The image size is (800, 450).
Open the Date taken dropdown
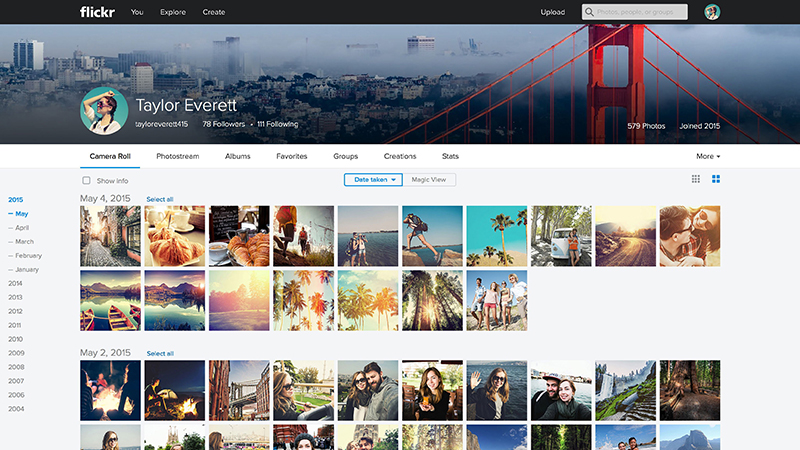point(373,180)
